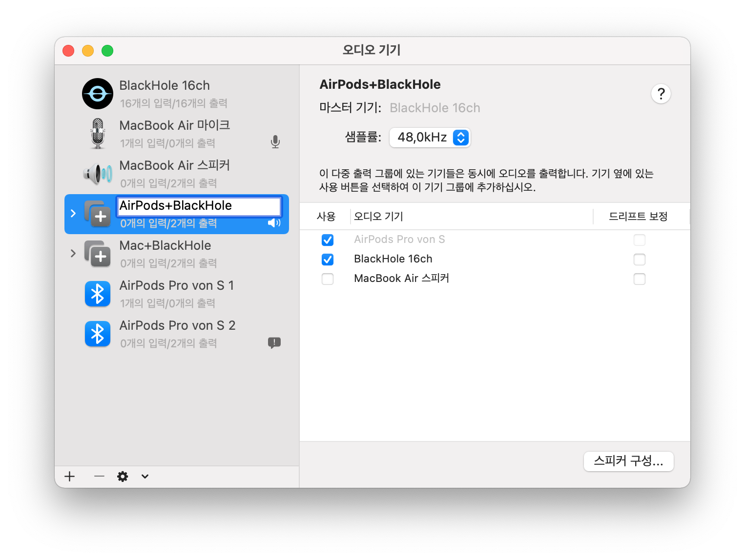Click the default input microphone indicator icon

tap(275, 142)
